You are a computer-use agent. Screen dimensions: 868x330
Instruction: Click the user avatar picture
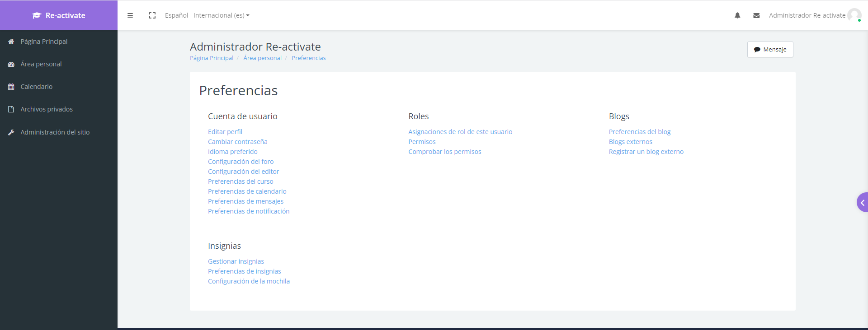point(854,15)
